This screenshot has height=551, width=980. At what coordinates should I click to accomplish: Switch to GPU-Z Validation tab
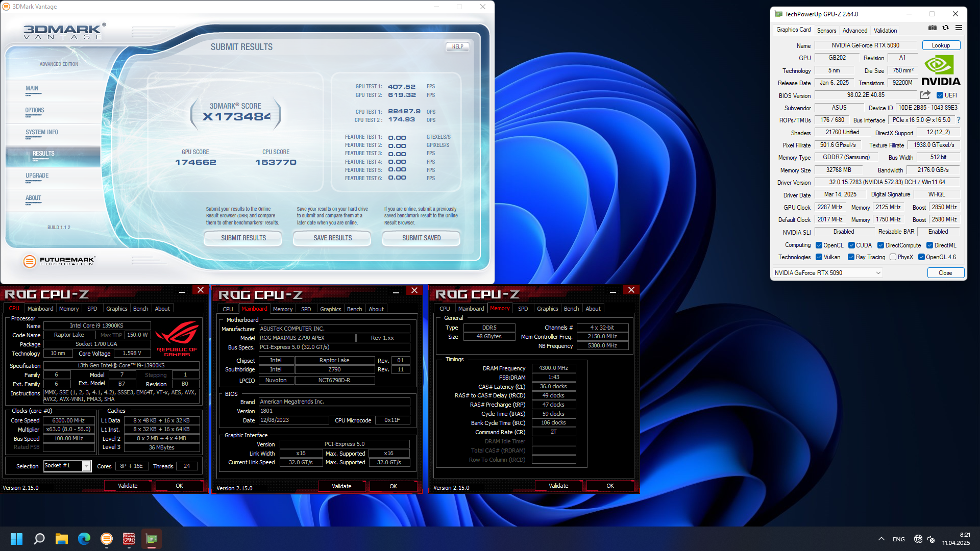click(885, 31)
